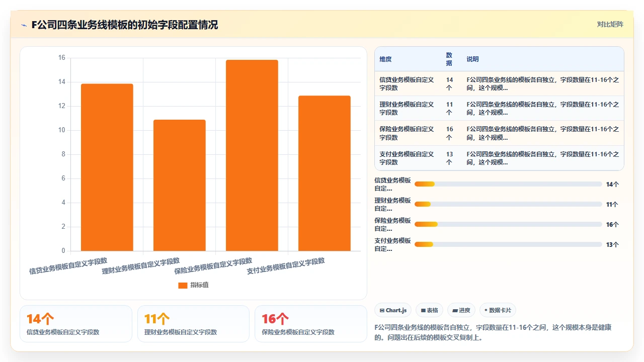Click the 保险业务模板自定义字段数 axis label

[213, 266]
